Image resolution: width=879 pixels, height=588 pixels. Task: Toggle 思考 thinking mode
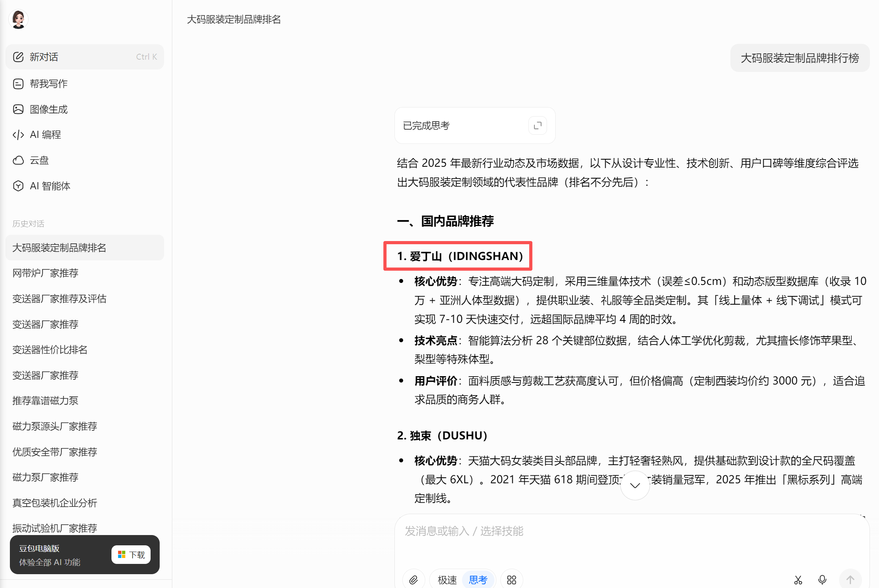point(478,580)
